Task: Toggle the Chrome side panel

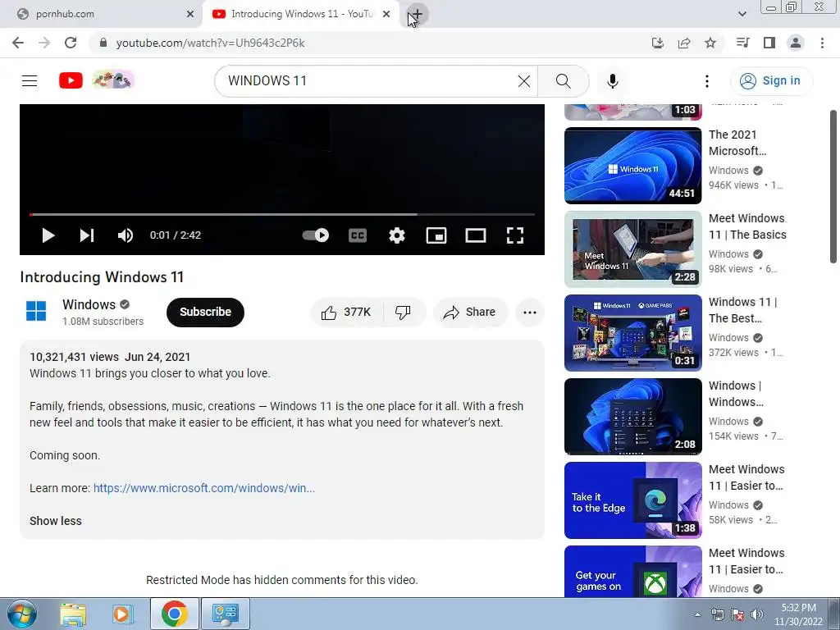Action: (769, 43)
